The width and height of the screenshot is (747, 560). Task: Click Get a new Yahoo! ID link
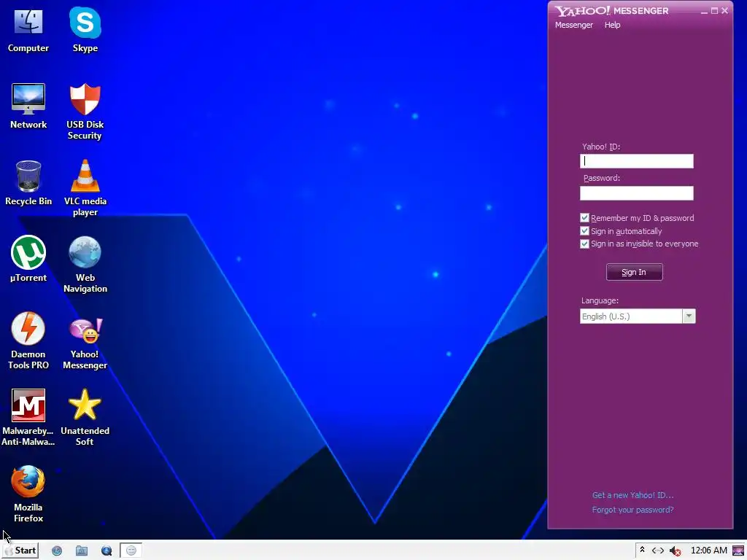[x=632, y=495]
